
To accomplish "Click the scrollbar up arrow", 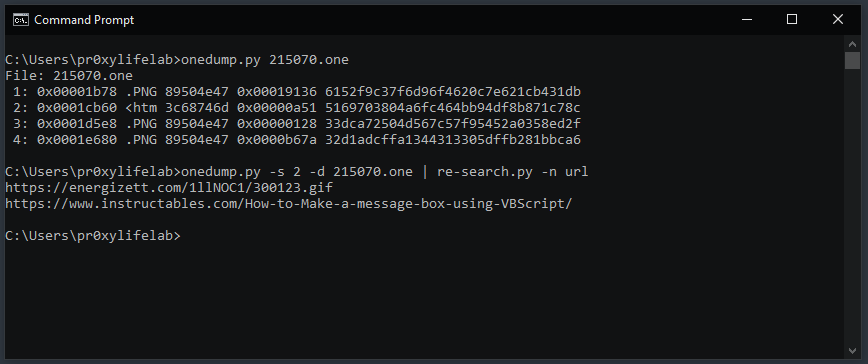I will [852, 44].
